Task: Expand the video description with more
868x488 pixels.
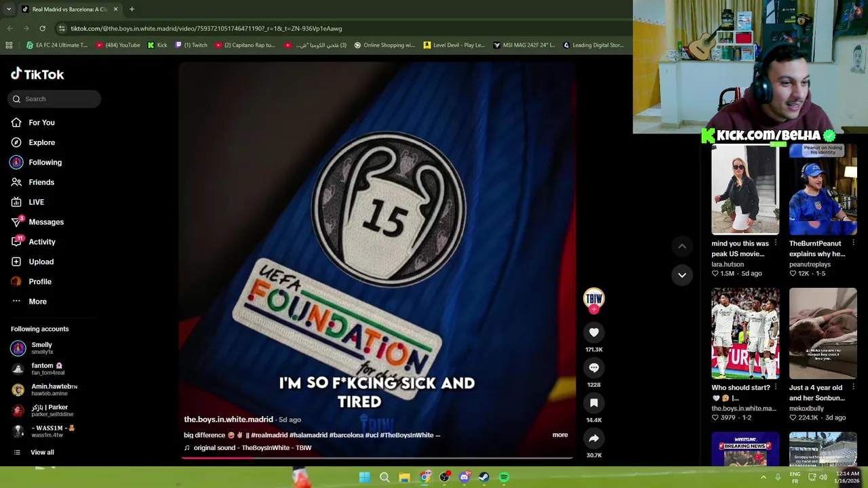Action: (559, 435)
